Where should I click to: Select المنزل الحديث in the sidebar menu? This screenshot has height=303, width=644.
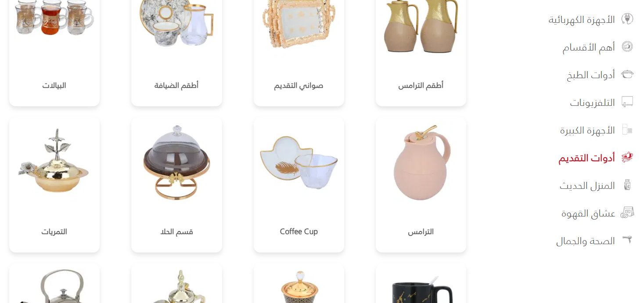[x=587, y=186]
